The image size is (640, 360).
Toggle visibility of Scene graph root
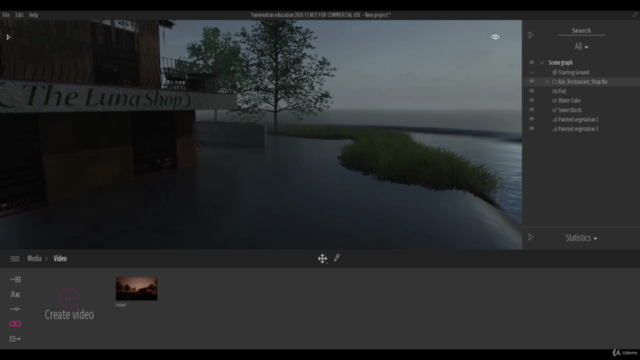531,62
